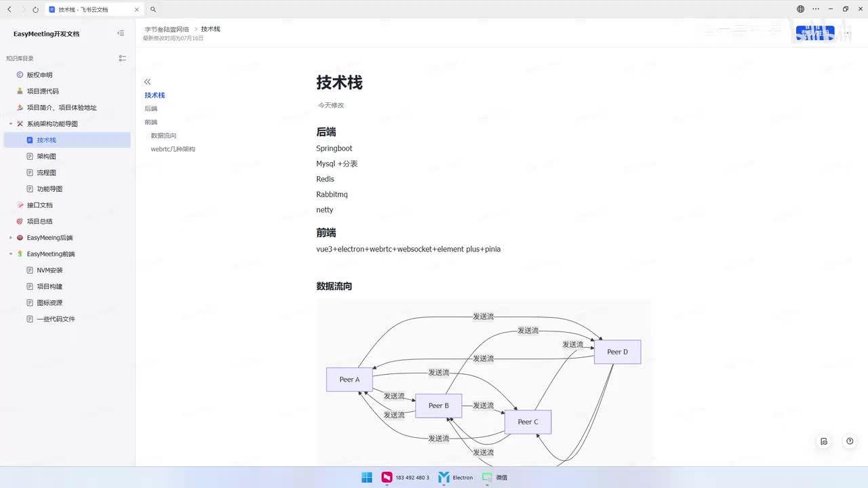
Task: Open the globe icon in title bar
Action: click(800, 9)
